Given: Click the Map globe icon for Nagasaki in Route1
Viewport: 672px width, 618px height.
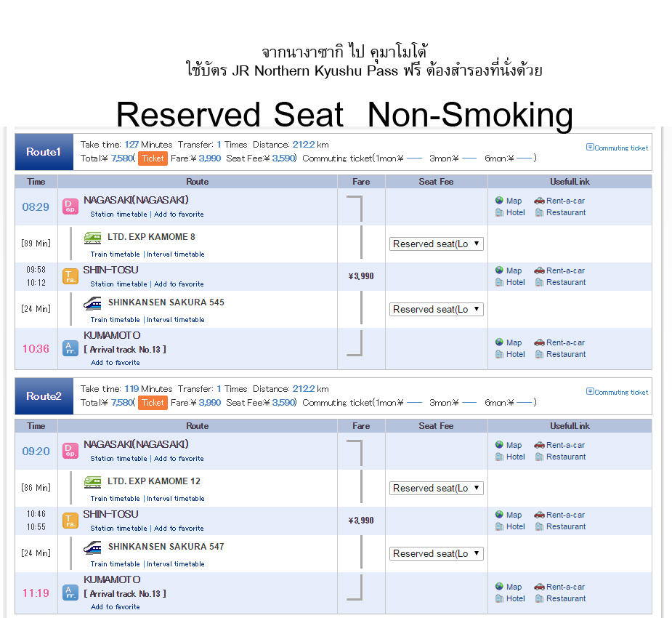Looking at the screenshot, I should coord(499,201).
